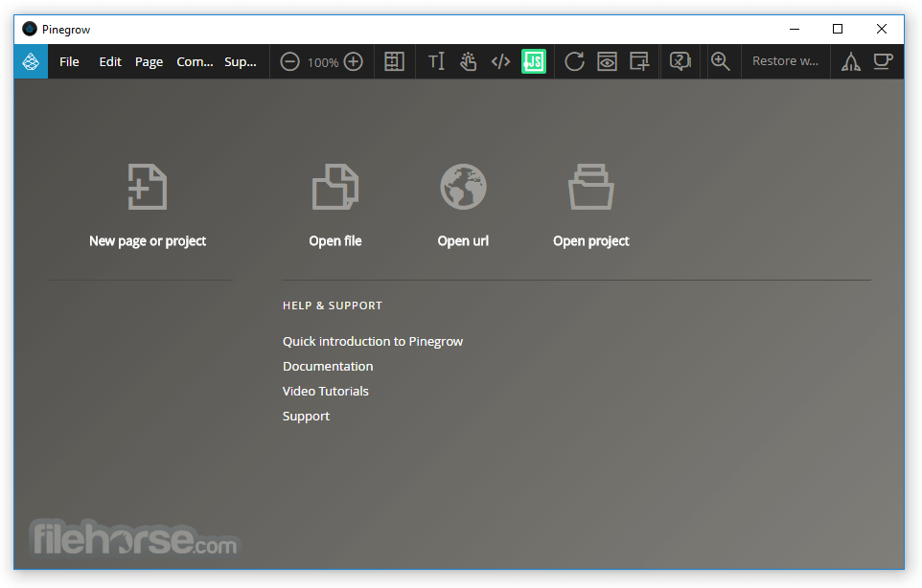Image resolution: width=922 pixels, height=588 pixels.
Task: Open the code editor brackets icon
Action: coord(500,61)
